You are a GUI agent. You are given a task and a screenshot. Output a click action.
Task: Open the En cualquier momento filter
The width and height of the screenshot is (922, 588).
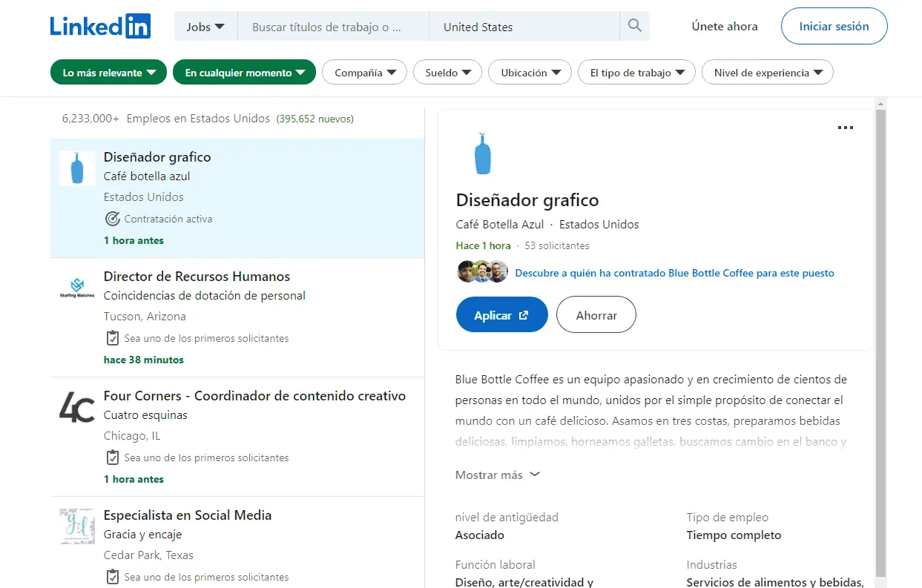(x=245, y=73)
